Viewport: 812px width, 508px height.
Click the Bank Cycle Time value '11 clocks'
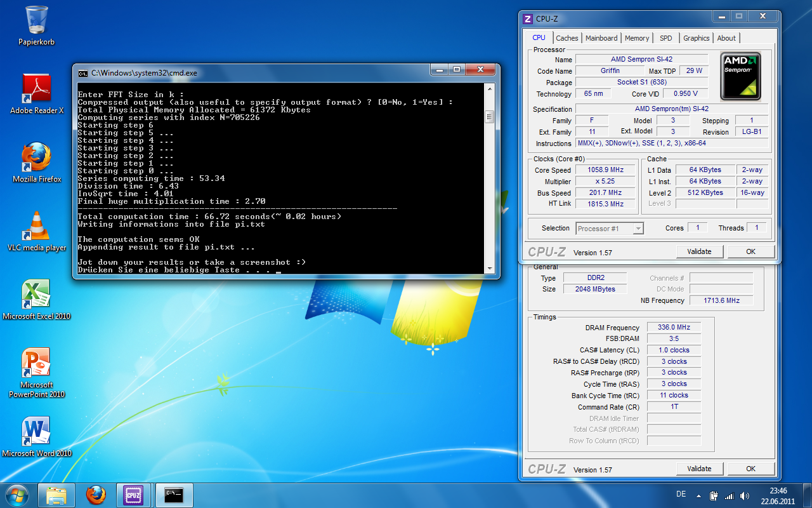674,395
